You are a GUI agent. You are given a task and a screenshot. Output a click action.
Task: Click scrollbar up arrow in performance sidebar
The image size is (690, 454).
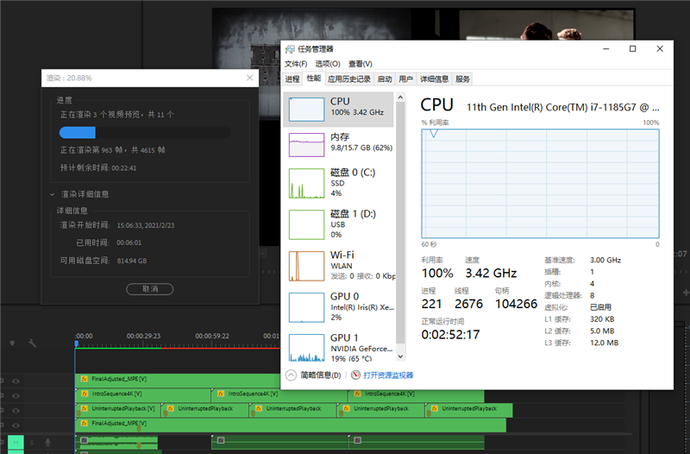(x=400, y=97)
